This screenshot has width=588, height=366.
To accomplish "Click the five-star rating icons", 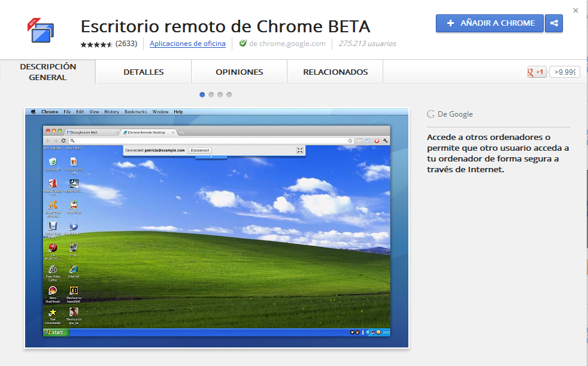I will pos(96,44).
